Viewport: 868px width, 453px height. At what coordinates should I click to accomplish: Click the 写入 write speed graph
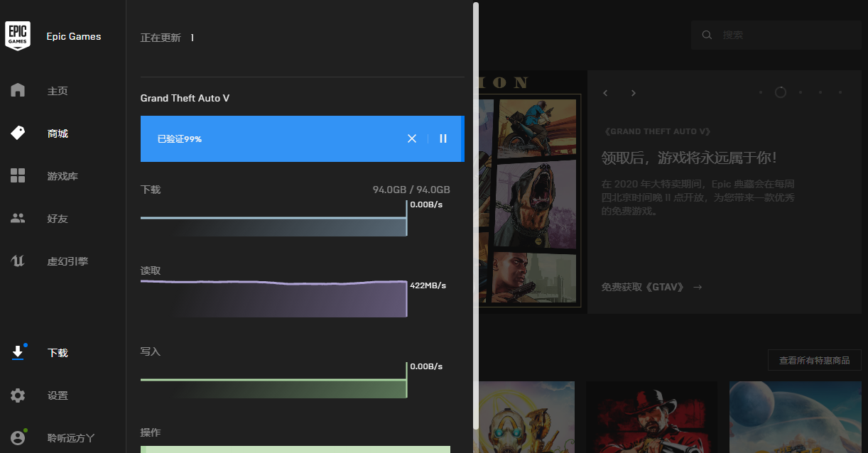tap(273, 380)
